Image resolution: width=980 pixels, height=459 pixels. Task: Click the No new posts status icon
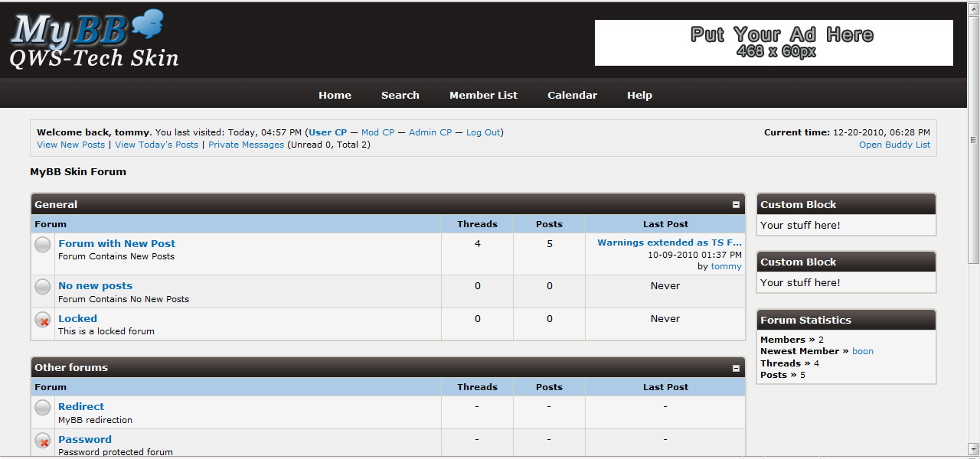coord(43,287)
